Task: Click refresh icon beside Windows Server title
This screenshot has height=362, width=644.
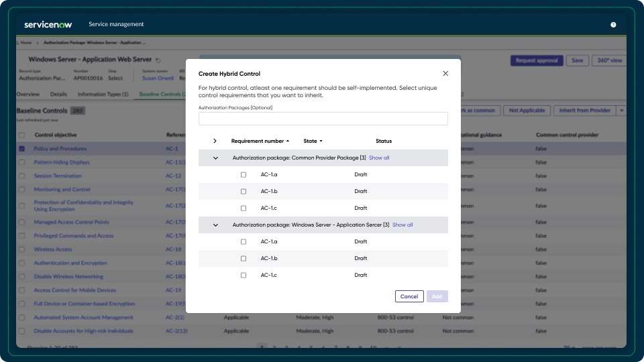Action: click(158, 60)
